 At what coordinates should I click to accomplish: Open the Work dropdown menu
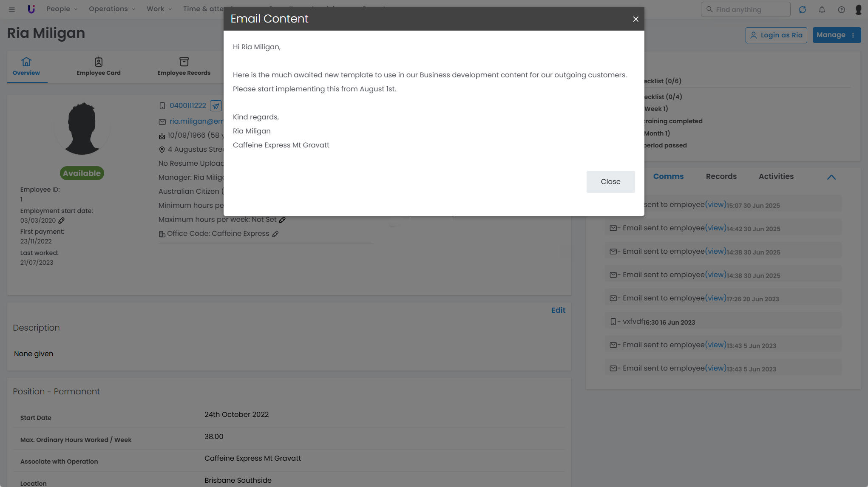[x=159, y=9]
